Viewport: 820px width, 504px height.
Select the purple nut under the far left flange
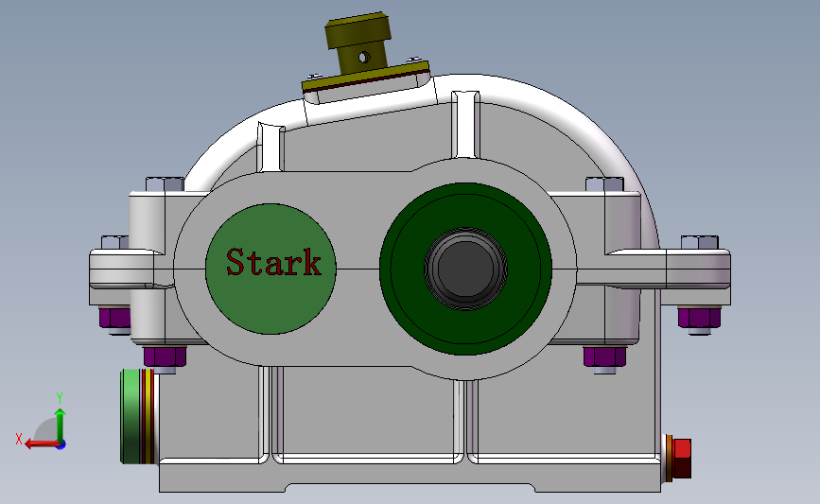pyautogui.click(x=114, y=318)
